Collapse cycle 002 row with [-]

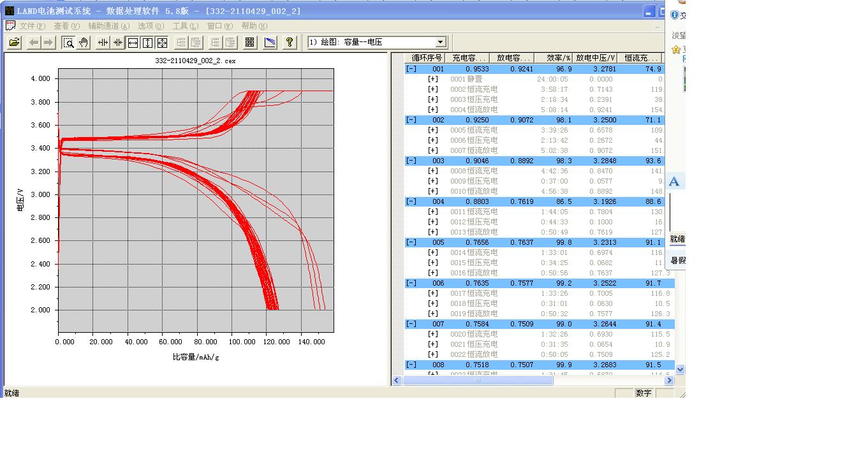[411, 120]
